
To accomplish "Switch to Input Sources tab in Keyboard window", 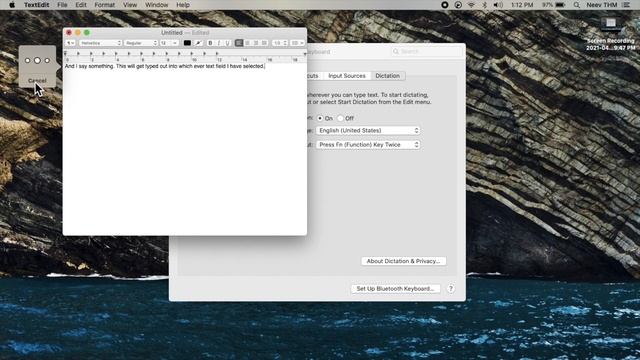I will (347, 76).
